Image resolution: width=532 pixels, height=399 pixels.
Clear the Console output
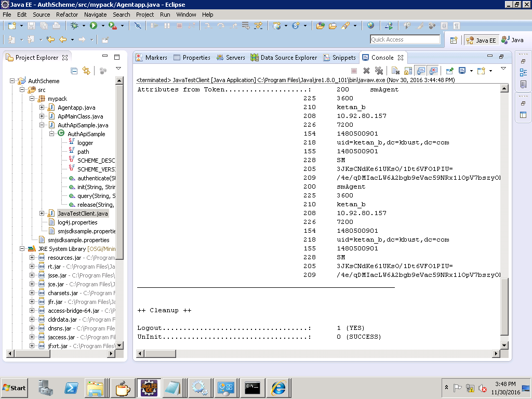click(x=395, y=71)
